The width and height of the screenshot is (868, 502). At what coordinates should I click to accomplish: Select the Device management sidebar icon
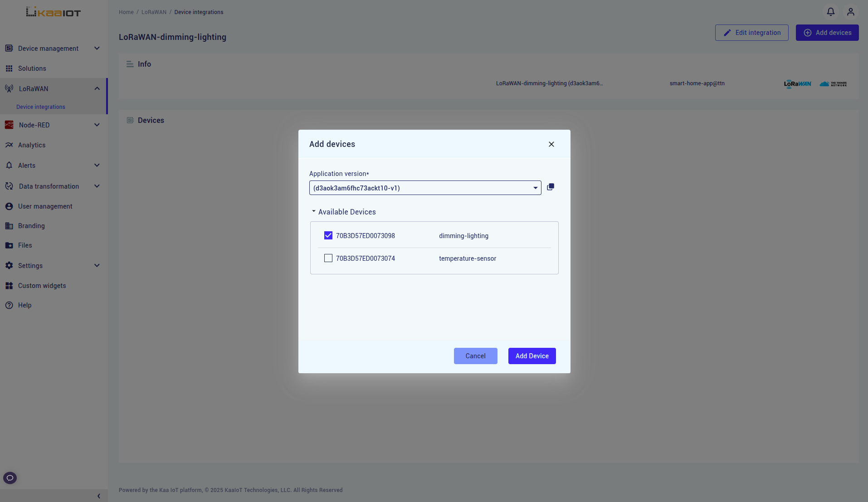coord(9,48)
